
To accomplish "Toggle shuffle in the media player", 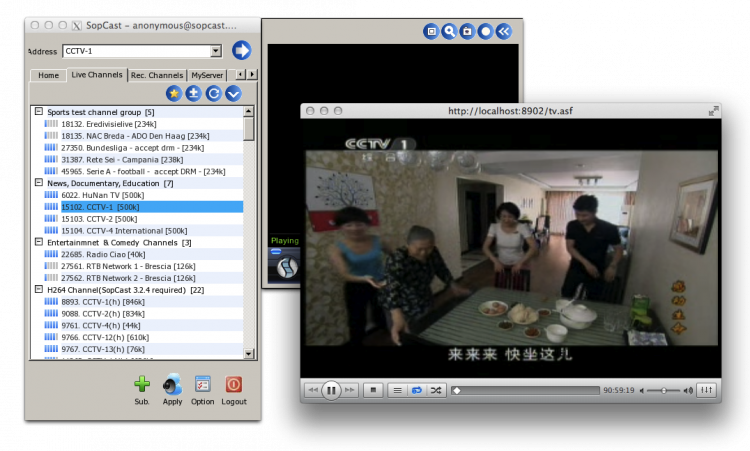I will coord(436,390).
